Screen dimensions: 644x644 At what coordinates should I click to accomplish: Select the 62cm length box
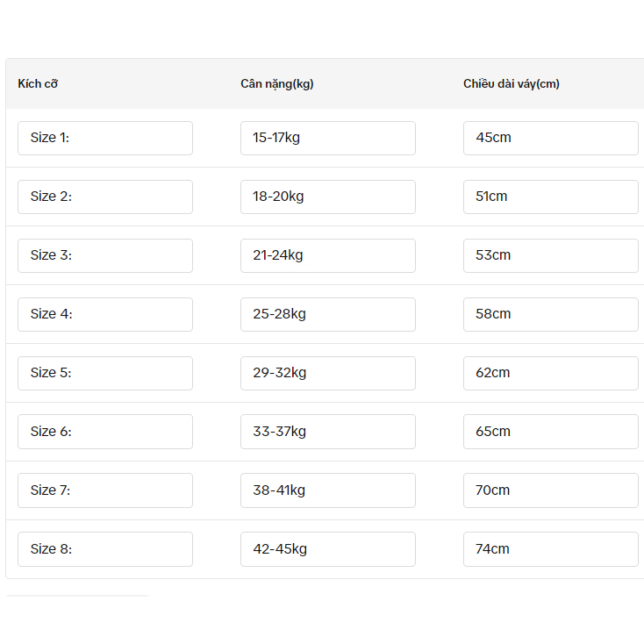click(551, 373)
